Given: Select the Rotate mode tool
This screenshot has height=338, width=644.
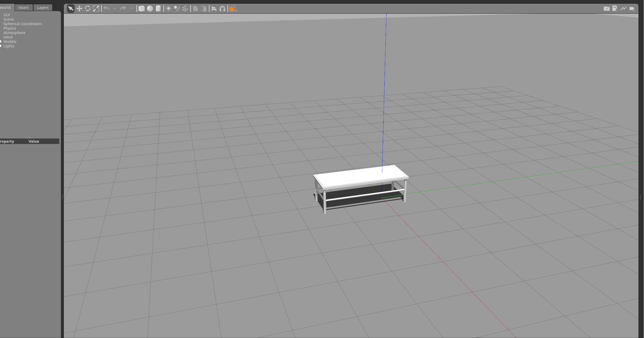Looking at the screenshot, I should (x=88, y=9).
